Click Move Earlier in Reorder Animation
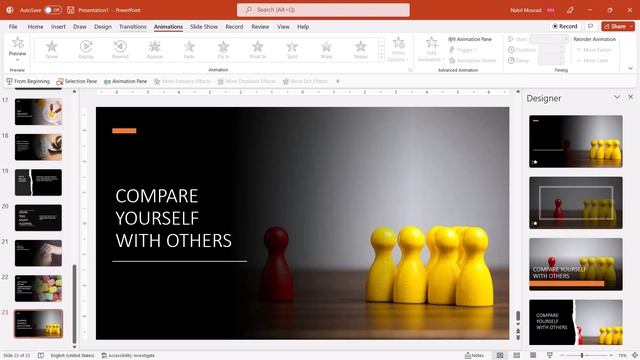The image size is (640, 360). click(593, 50)
